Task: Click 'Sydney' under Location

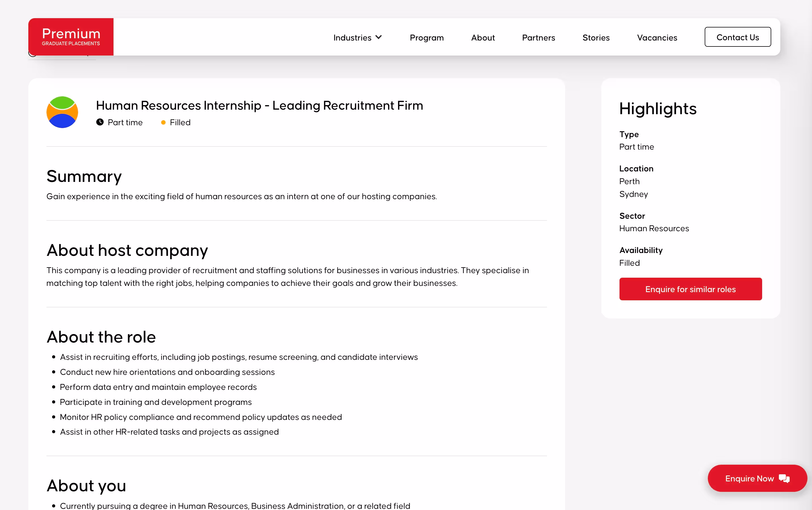Action: (633, 194)
